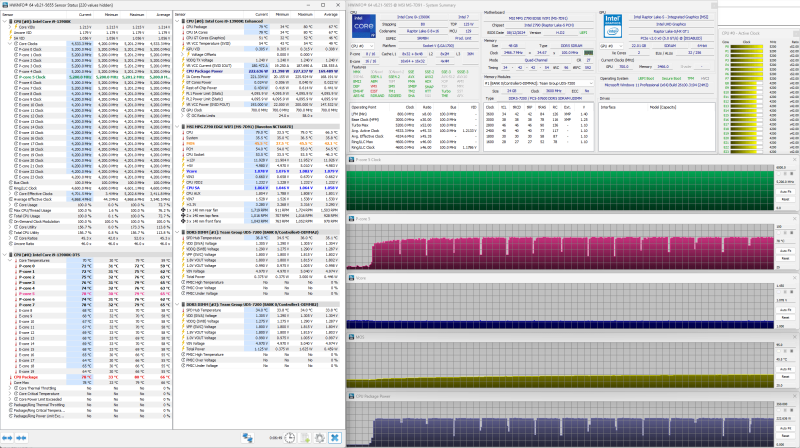This screenshot has width=800, height=448.
Task: Start logging with the document-plus icon
Action: [x=305, y=438]
